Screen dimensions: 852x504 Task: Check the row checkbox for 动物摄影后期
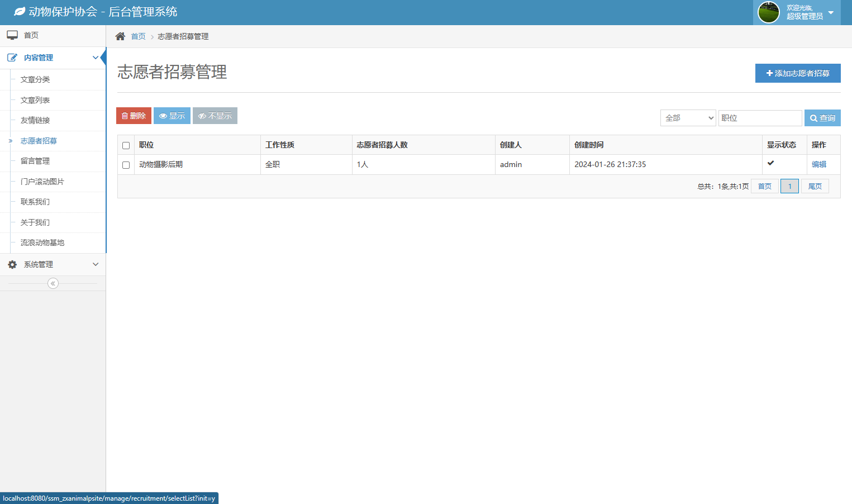126,164
